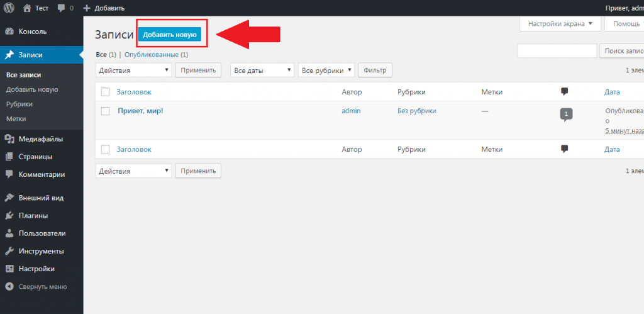Click the bottom Применить button
The width and height of the screenshot is (644, 314).
pos(198,171)
